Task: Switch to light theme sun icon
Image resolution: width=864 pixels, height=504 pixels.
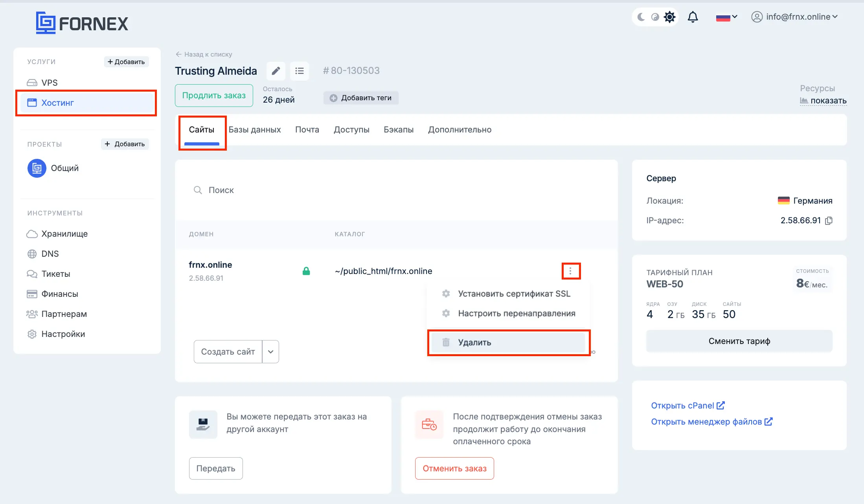Action: 669,17
